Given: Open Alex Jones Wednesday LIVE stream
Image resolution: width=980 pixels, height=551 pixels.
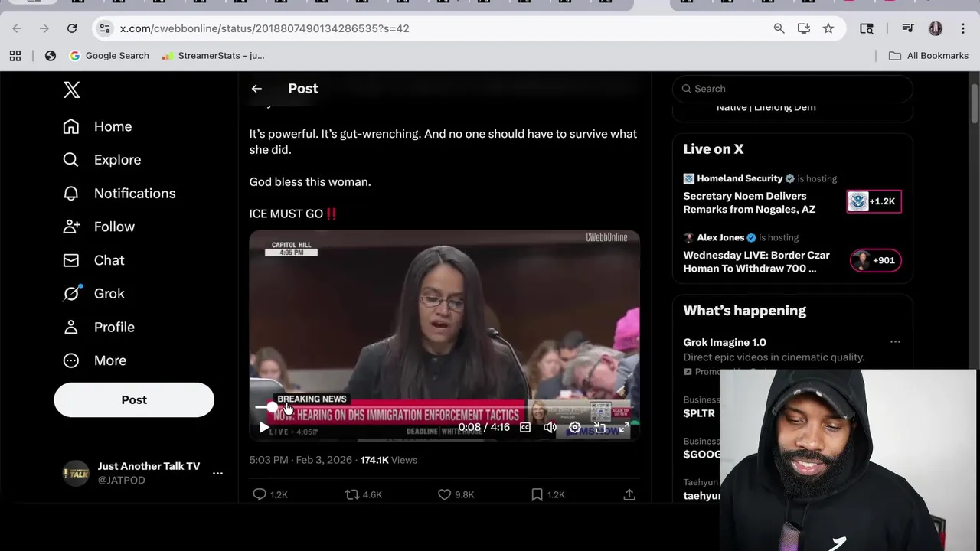Looking at the screenshot, I should click(756, 262).
